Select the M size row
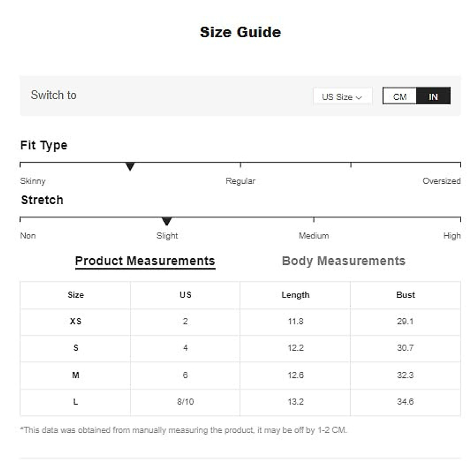 tap(75, 375)
